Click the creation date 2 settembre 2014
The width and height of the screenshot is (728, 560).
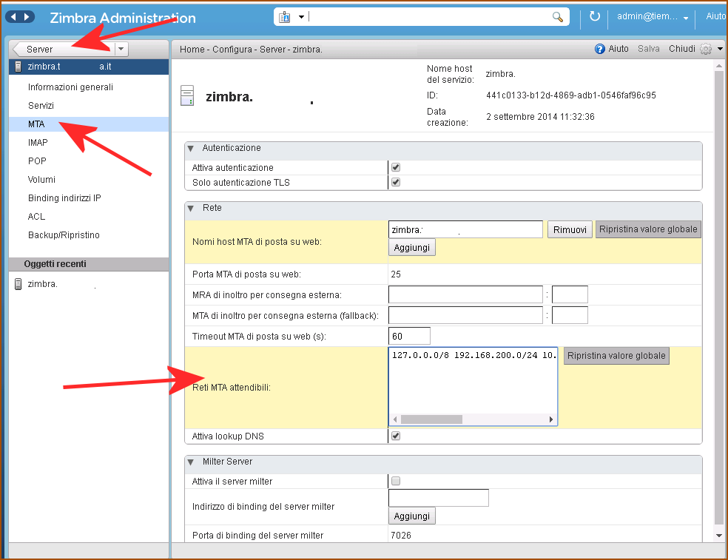pyautogui.click(x=540, y=117)
